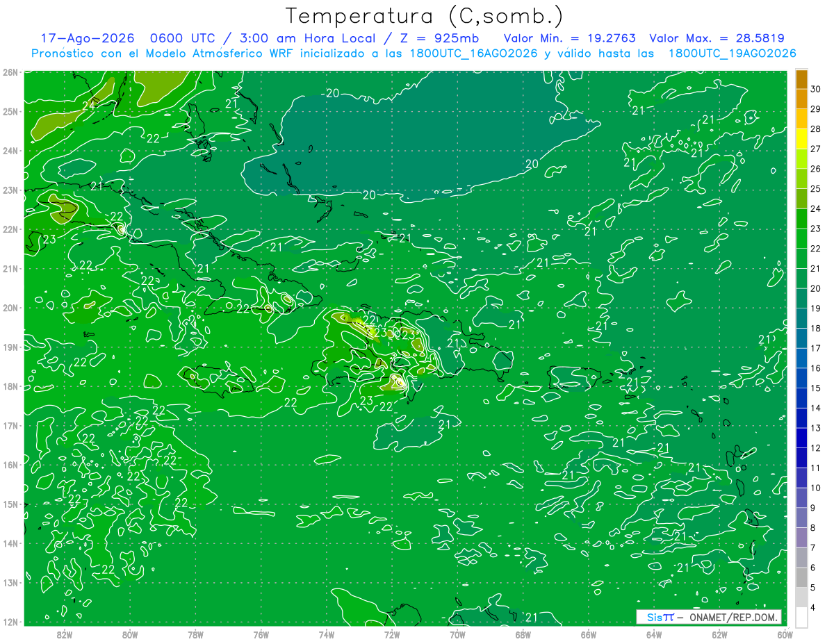The width and height of the screenshot is (834, 644).
Task: Pick the color bar segment above 30
Action: tap(801, 78)
